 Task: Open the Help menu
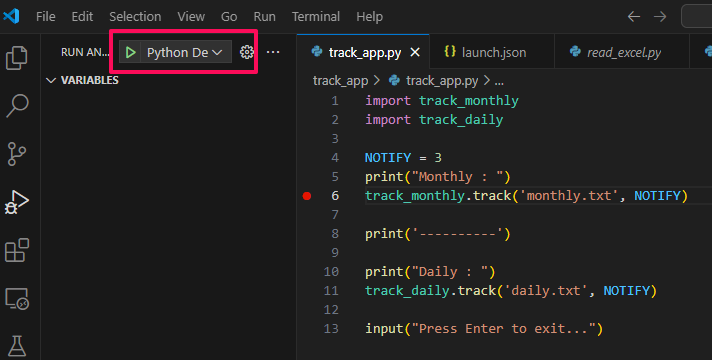point(369,17)
